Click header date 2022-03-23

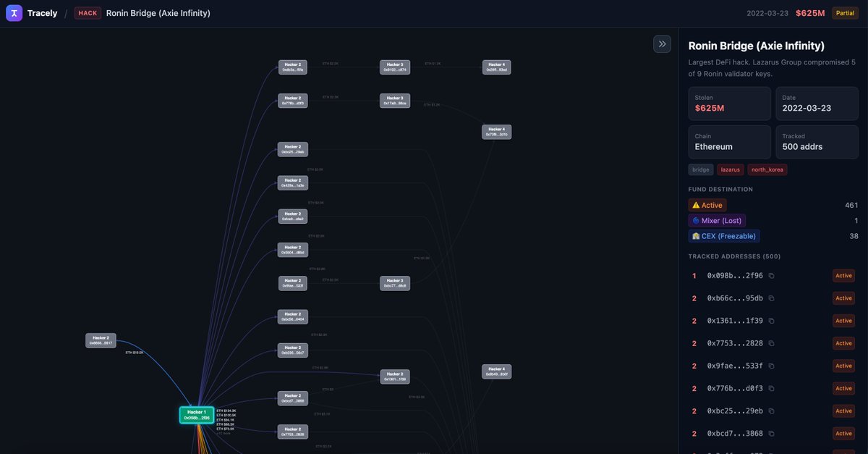click(x=767, y=13)
